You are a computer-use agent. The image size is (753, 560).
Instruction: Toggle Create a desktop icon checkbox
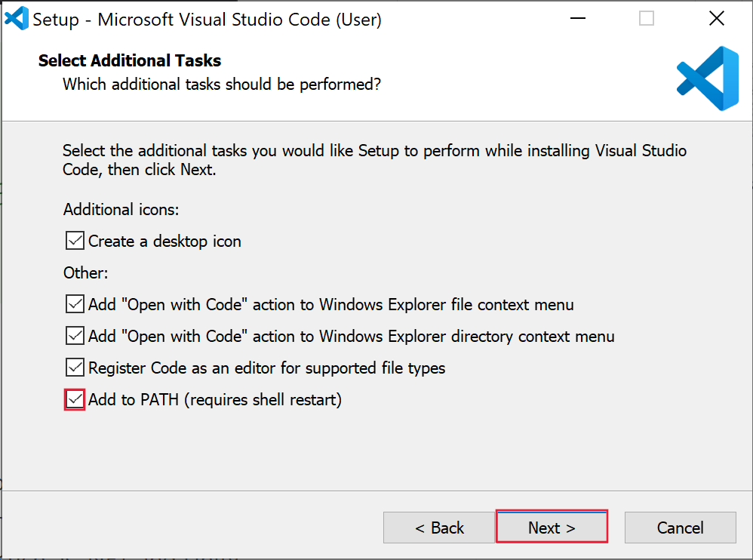click(x=75, y=241)
